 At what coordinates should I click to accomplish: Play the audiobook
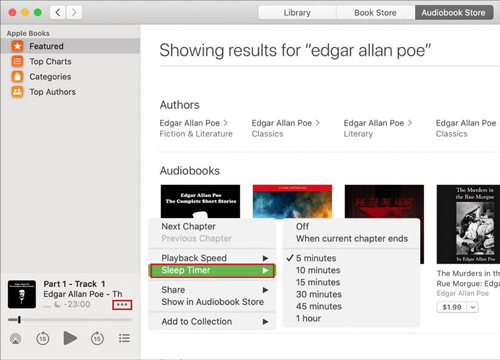(x=70, y=338)
